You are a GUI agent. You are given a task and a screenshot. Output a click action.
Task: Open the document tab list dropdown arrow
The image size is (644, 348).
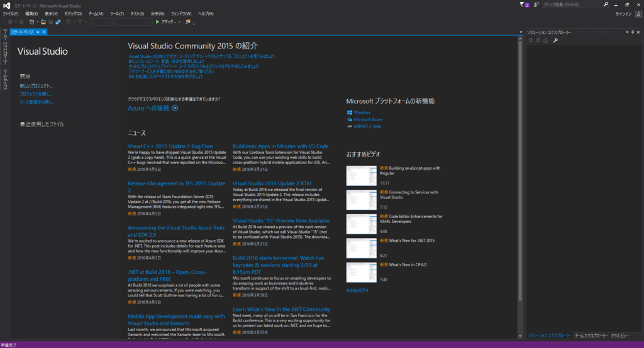pos(521,32)
